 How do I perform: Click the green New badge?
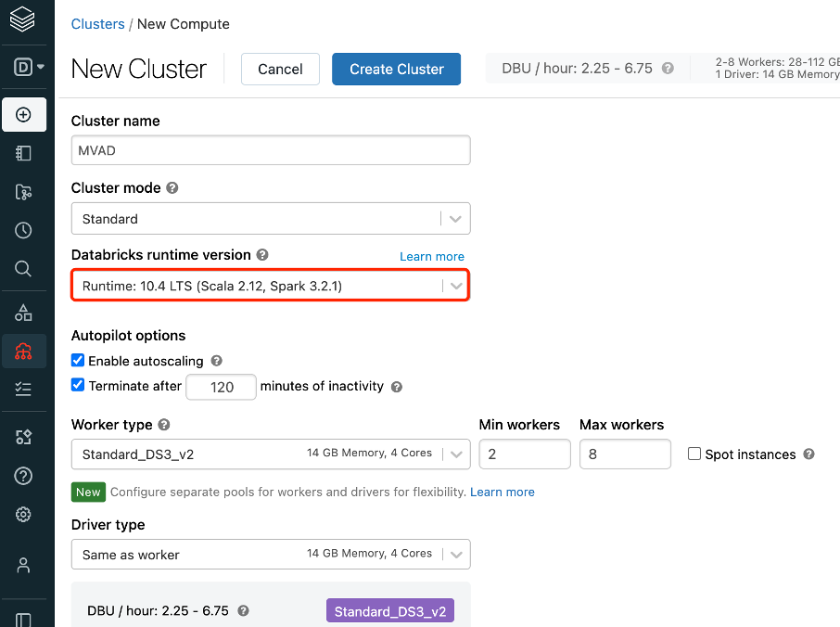click(x=88, y=492)
